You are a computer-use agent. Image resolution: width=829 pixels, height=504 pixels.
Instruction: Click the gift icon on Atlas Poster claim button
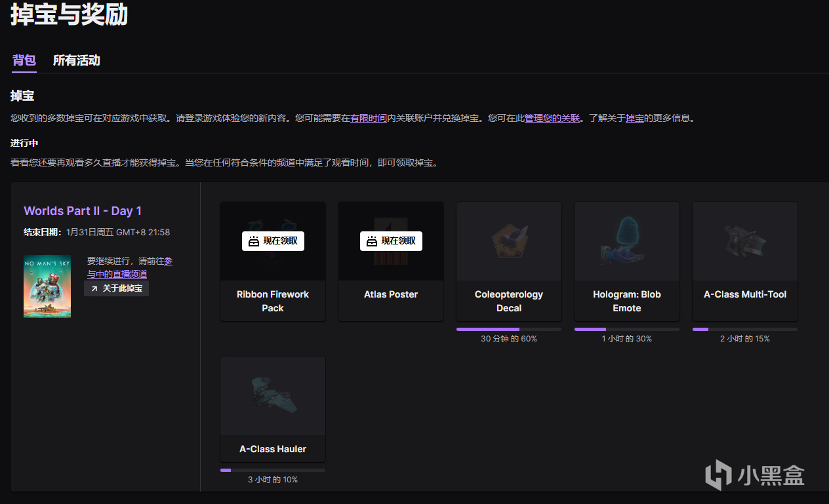point(372,241)
